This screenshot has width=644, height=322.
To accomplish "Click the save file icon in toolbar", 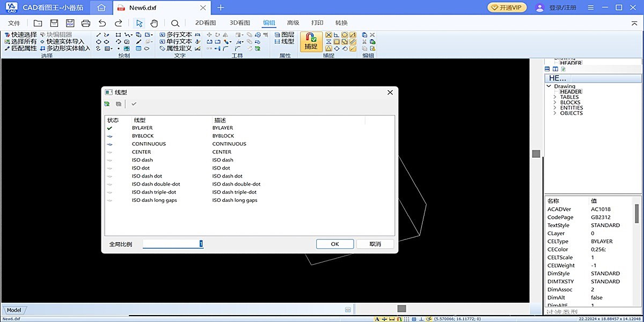I will (54, 23).
